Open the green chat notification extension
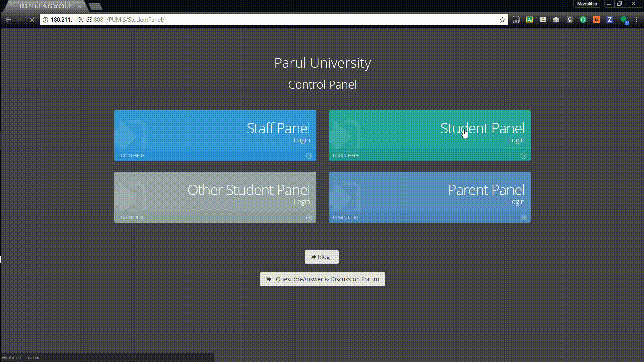Screen dimensions: 644x362 [x=624, y=20]
